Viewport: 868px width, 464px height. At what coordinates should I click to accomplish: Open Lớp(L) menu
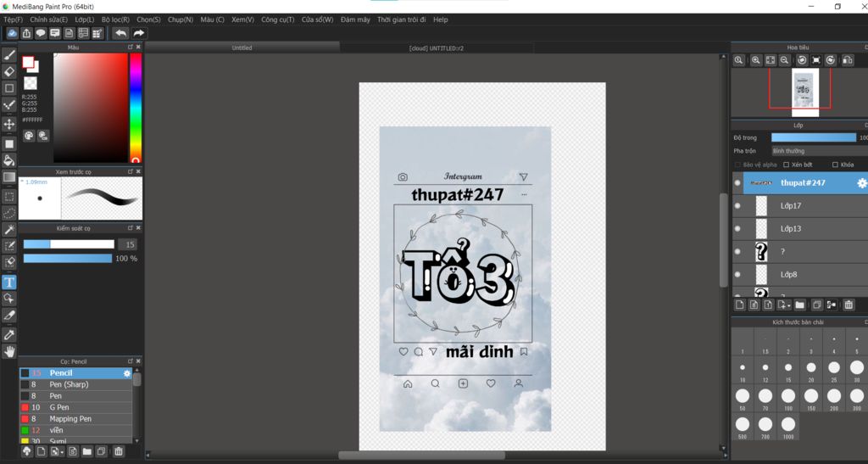click(x=85, y=20)
